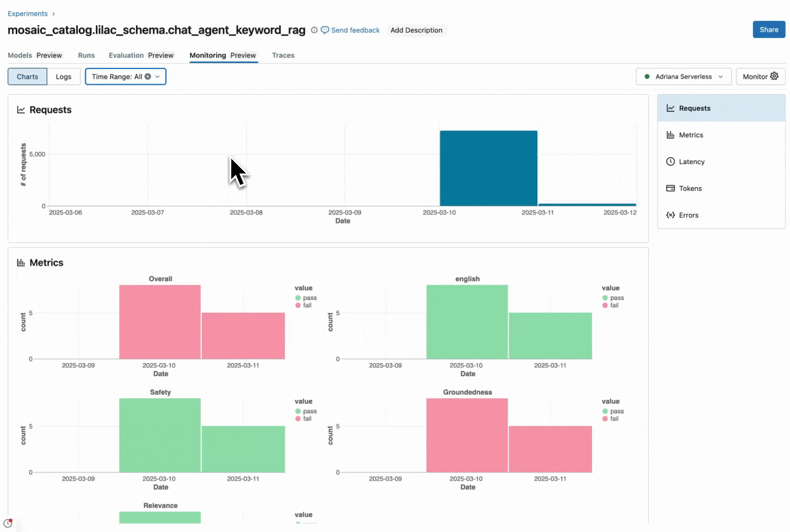
Task: Click the english chart title
Action: tap(467, 279)
